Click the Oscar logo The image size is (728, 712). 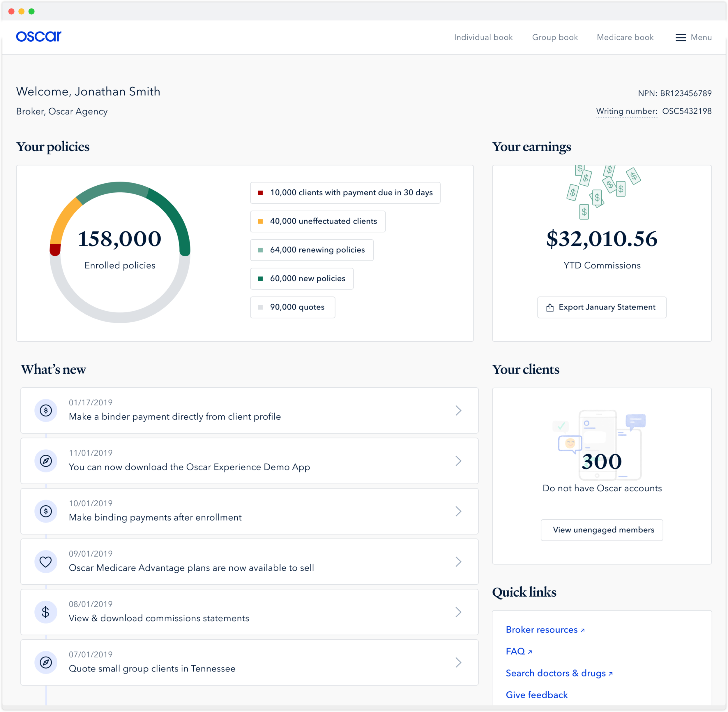[x=38, y=36]
